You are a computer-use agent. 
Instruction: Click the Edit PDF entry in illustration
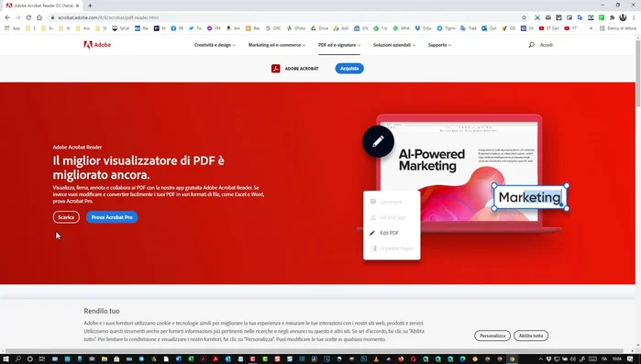coord(389,233)
